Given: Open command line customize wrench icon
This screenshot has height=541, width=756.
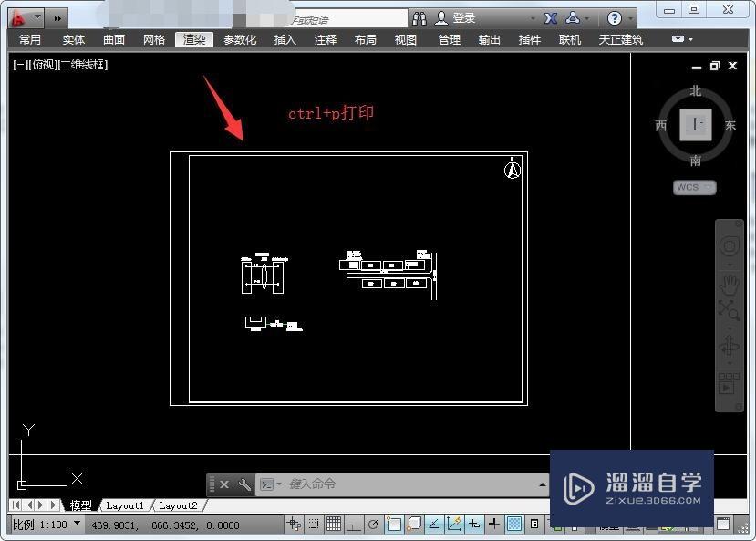Looking at the screenshot, I should [244, 484].
